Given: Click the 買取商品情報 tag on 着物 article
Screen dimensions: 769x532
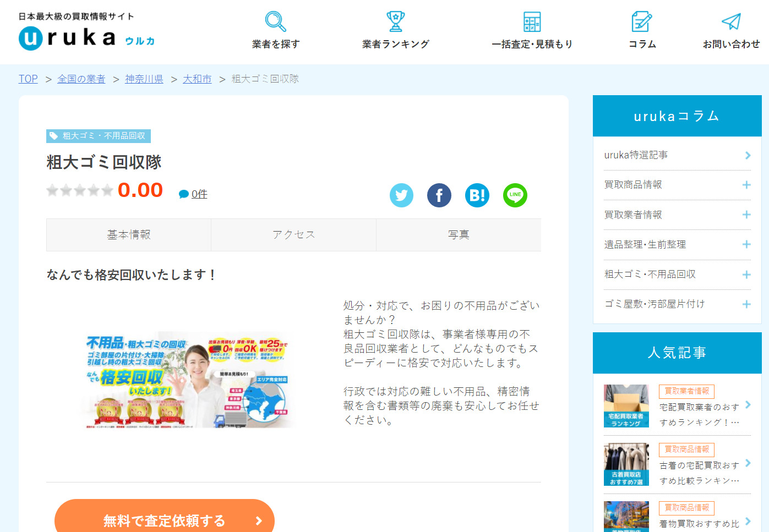Looking at the screenshot, I should [686, 508].
